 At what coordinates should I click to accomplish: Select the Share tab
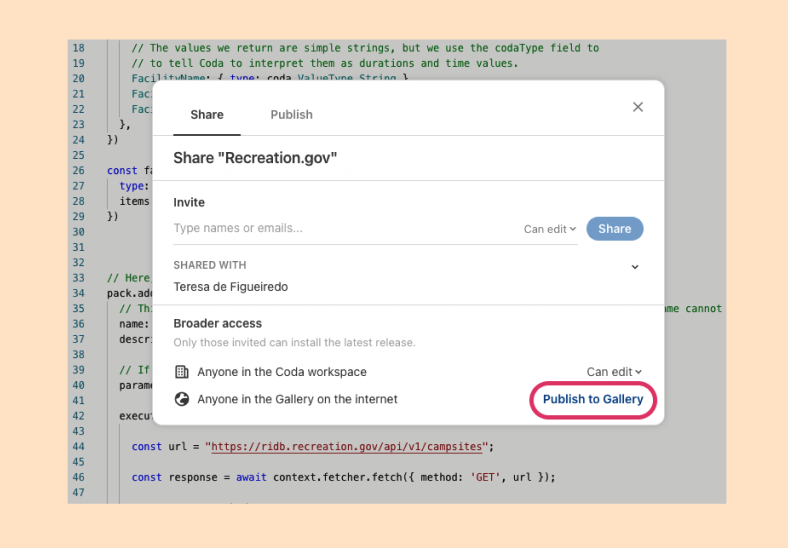point(207,115)
